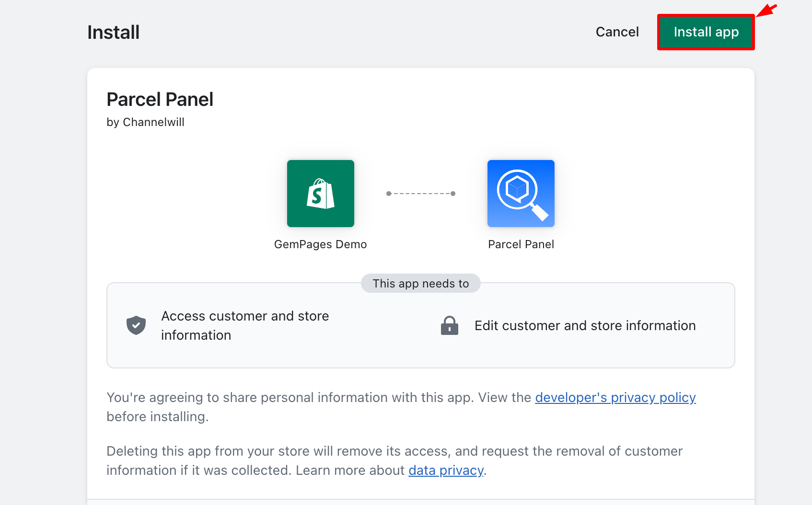
Task: Click the 'by Channelwill' developer text
Action: pyautogui.click(x=145, y=122)
